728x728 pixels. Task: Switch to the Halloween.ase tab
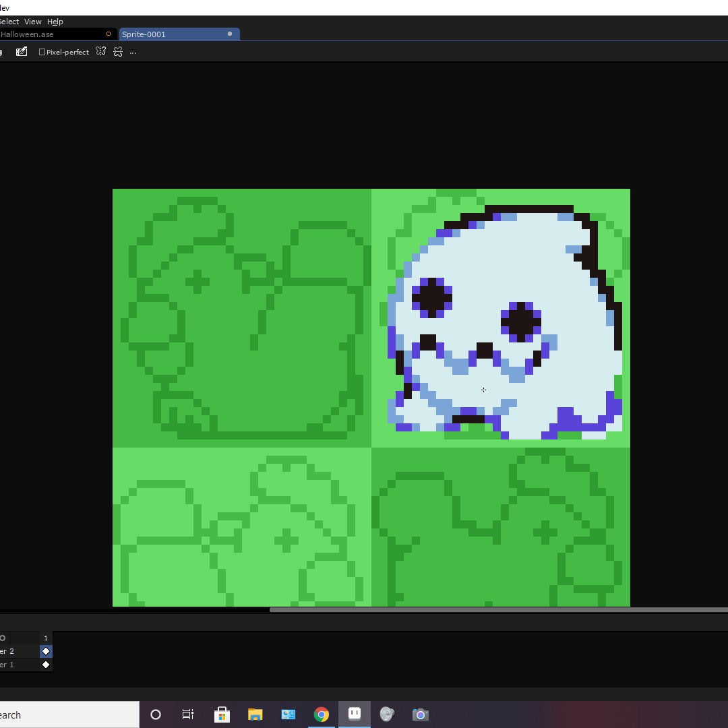(40, 34)
